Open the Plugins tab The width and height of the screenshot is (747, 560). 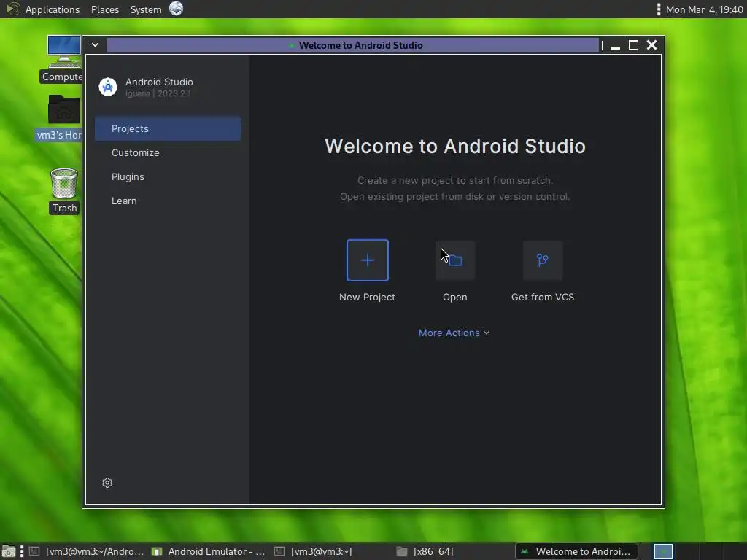click(168, 176)
